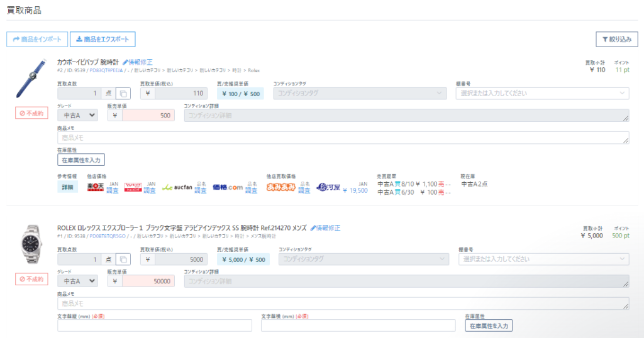Copy quantity icon for ROLEX item
Image resolution: width=644 pixels, height=338 pixels.
pyautogui.click(x=123, y=259)
